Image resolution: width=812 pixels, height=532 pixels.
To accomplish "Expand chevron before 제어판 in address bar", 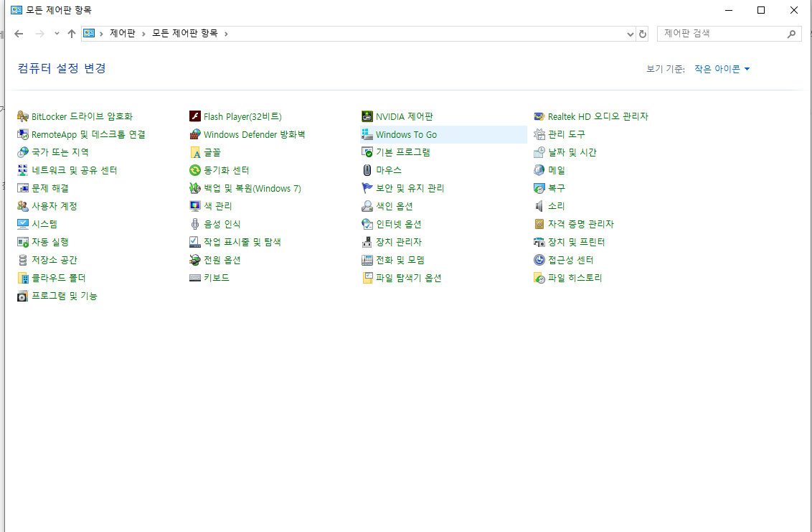I will pyautogui.click(x=102, y=34).
